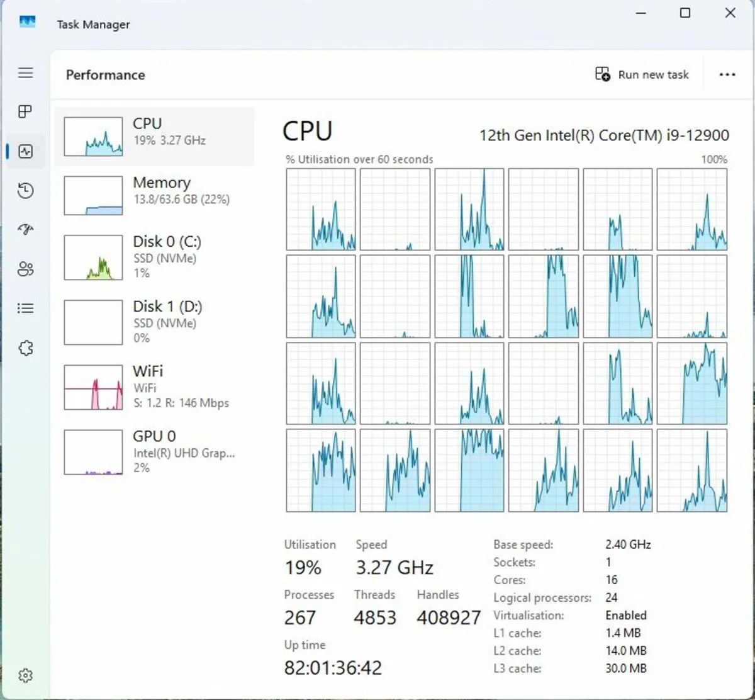755x700 pixels.
Task: Open the Details page list icon
Action: click(x=26, y=308)
